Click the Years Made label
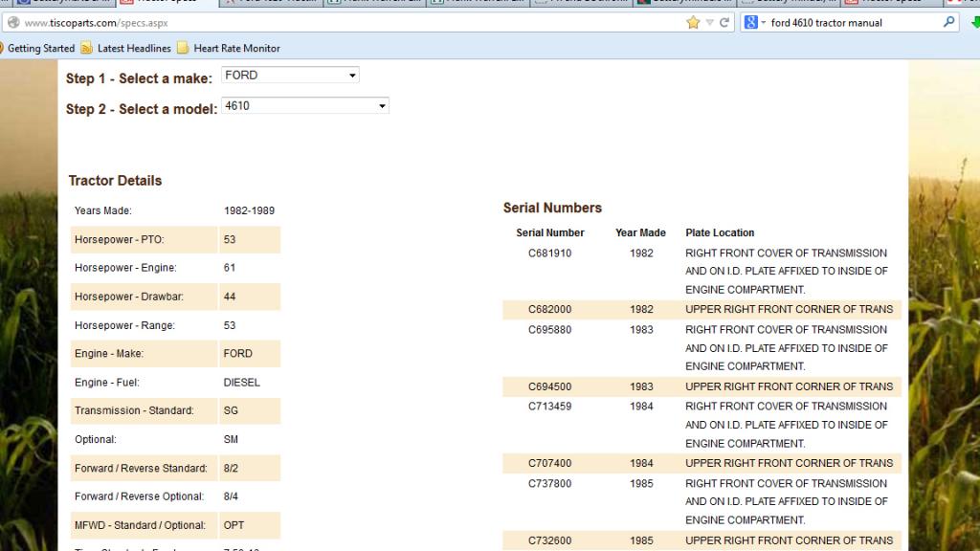This screenshot has height=551, width=980. click(x=103, y=210)
